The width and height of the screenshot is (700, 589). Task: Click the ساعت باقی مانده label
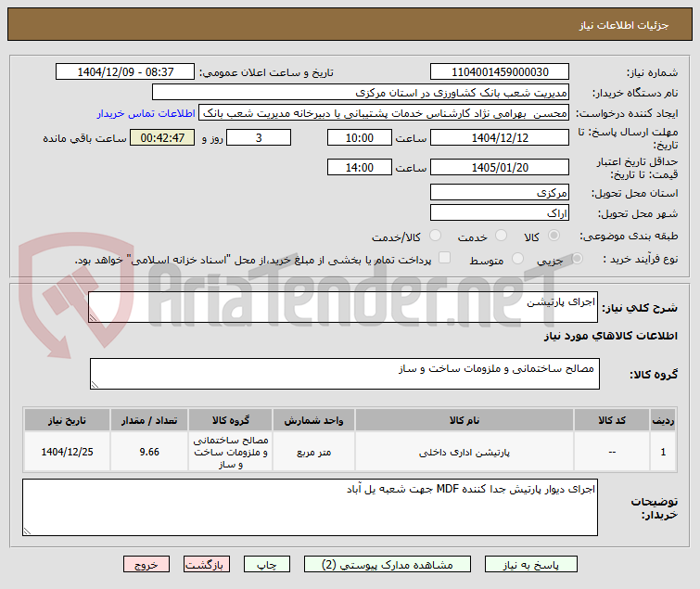84,138
